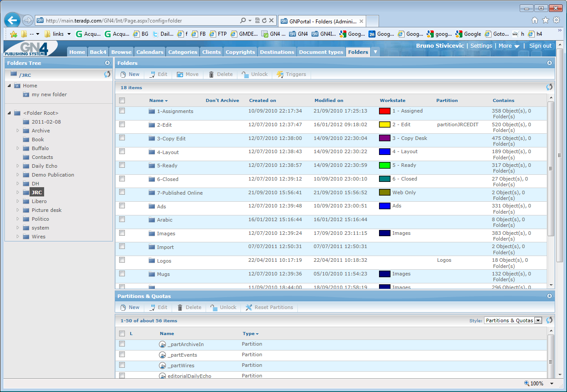Click the 7-Published Online folder icon

coord(152,193)
